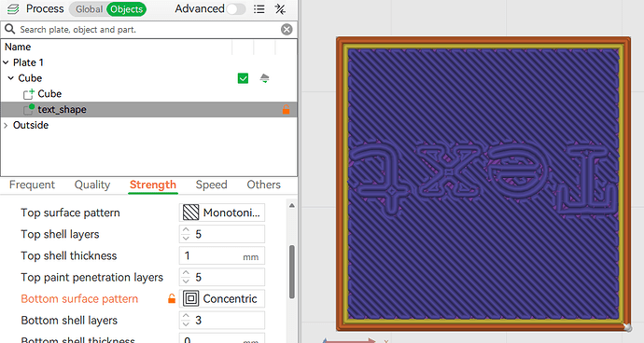
Task: Reset Bottom surface pattern via orange lock icon
Action: (172, 298)
